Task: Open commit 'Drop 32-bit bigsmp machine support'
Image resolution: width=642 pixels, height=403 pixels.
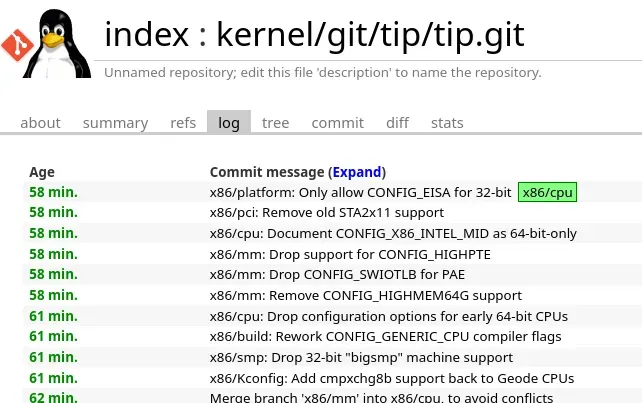Action: 361,358
